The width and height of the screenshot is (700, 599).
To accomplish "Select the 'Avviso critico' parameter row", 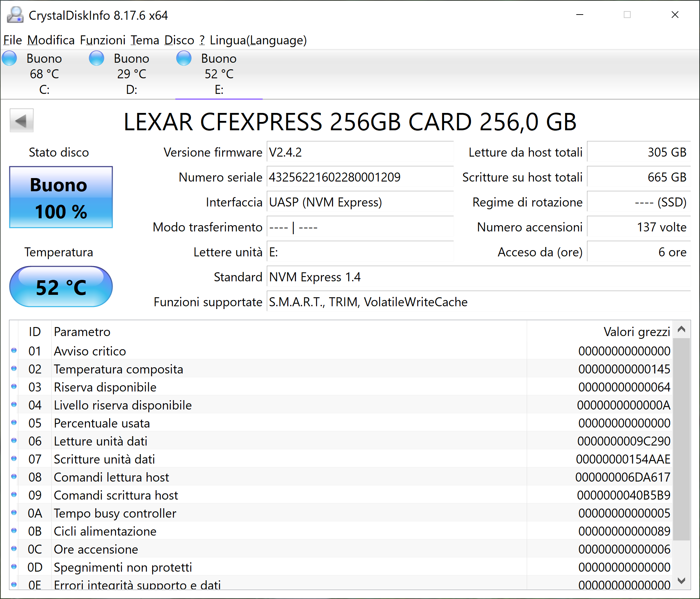I will [341, 351].
